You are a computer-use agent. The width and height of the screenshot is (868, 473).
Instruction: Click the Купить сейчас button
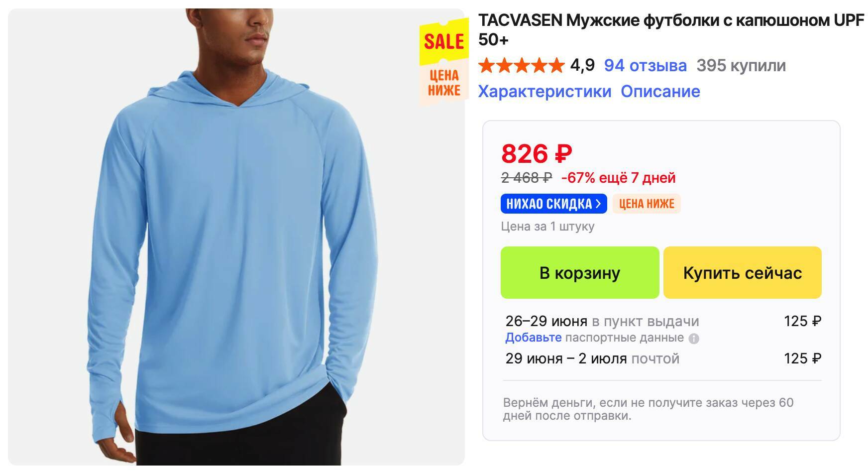(742, 273)
